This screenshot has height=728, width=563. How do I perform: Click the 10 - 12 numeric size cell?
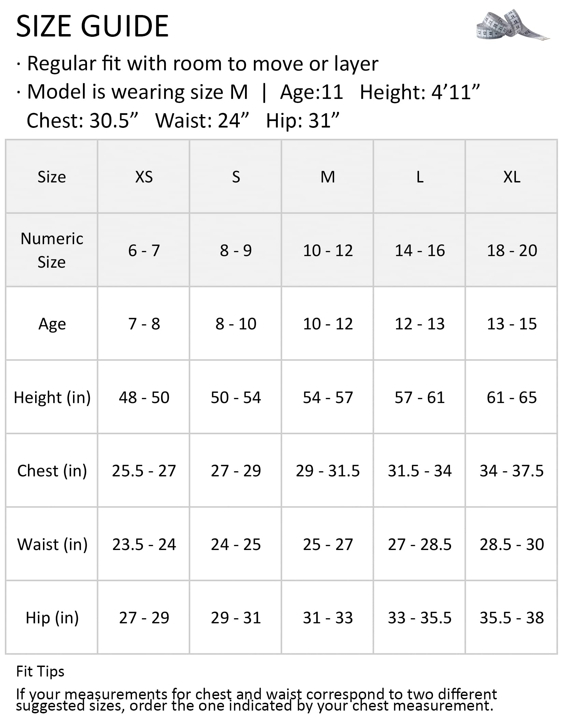(x=328, y=251)
